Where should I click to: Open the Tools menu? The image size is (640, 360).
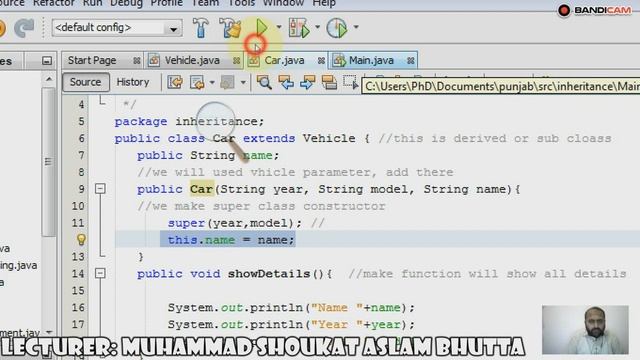[241, 3]
